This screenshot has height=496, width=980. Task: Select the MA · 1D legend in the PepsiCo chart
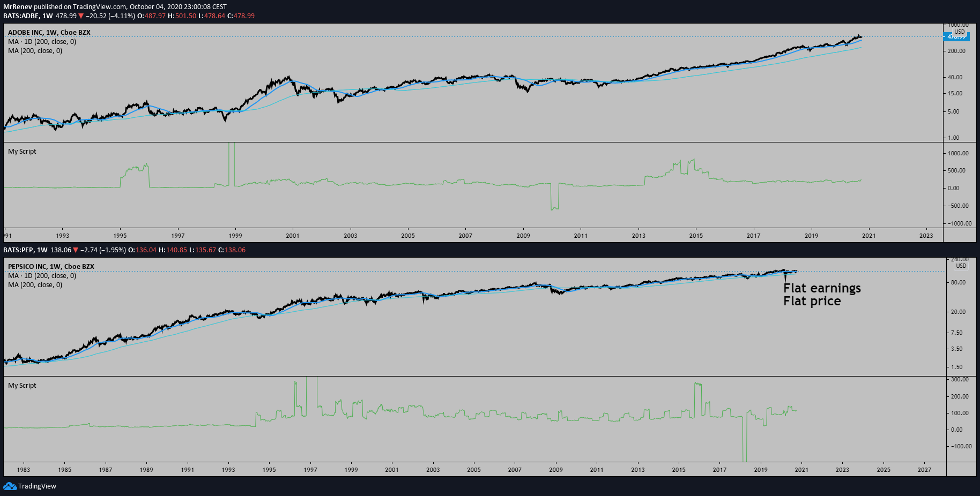(42, 276)
